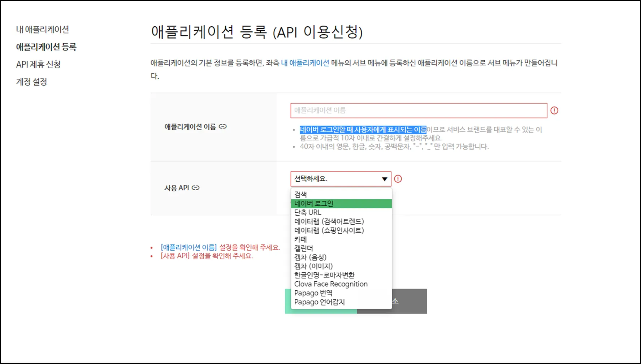Click the link icon beside 사용 API label
Image resolution: width=641 pixels, height=364 pixels.
point(196,188)
